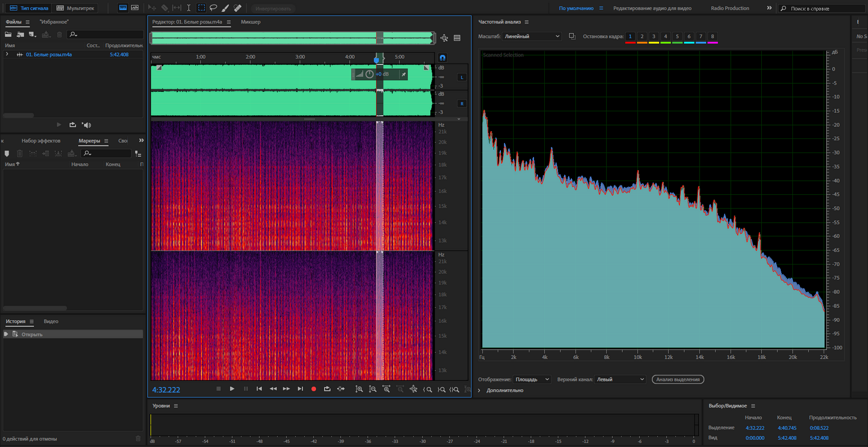Expand the Дополнительно section

point(504,390)
